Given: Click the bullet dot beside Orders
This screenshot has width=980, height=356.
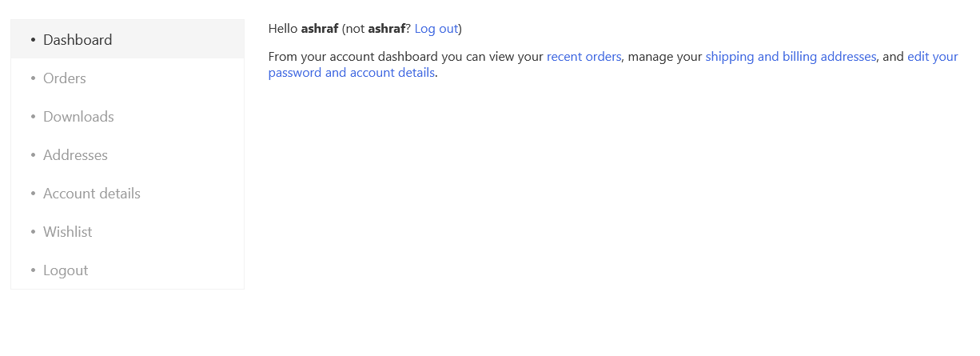Looking at the screenshot, I should 33,78.
